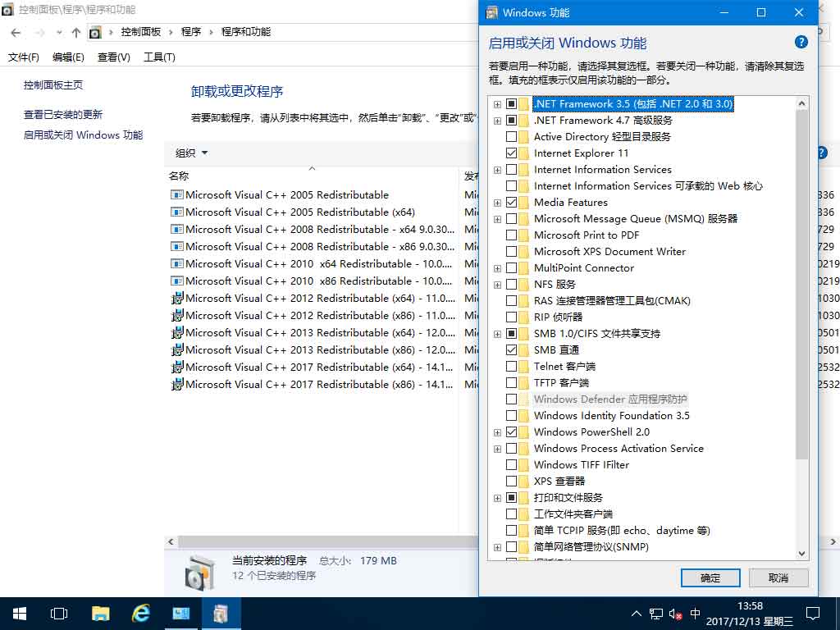This screenshot has width=840, height=630.
Task: Open the Start menu
Action: point(20,614)
